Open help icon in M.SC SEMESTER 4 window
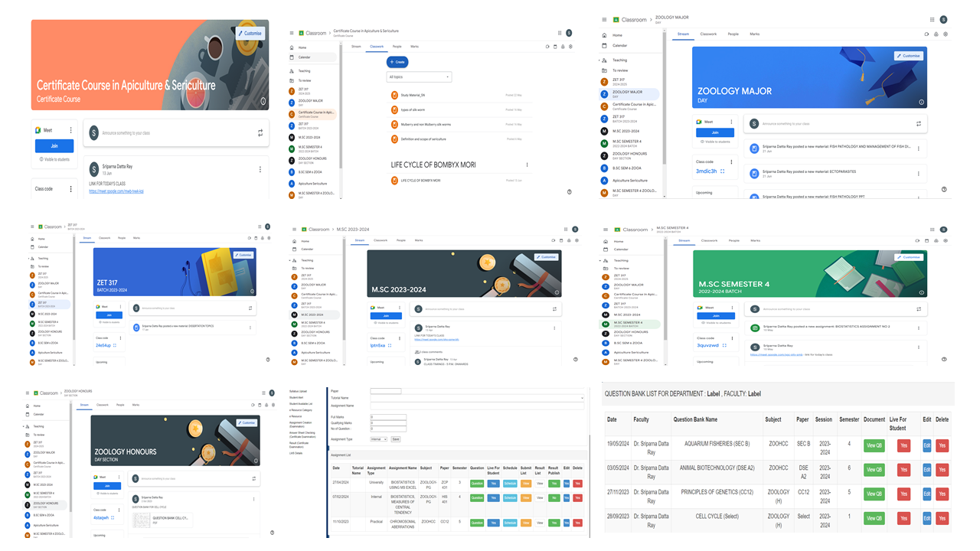The image size is (980, 551). pyautogui.click(x=944, y=359)
